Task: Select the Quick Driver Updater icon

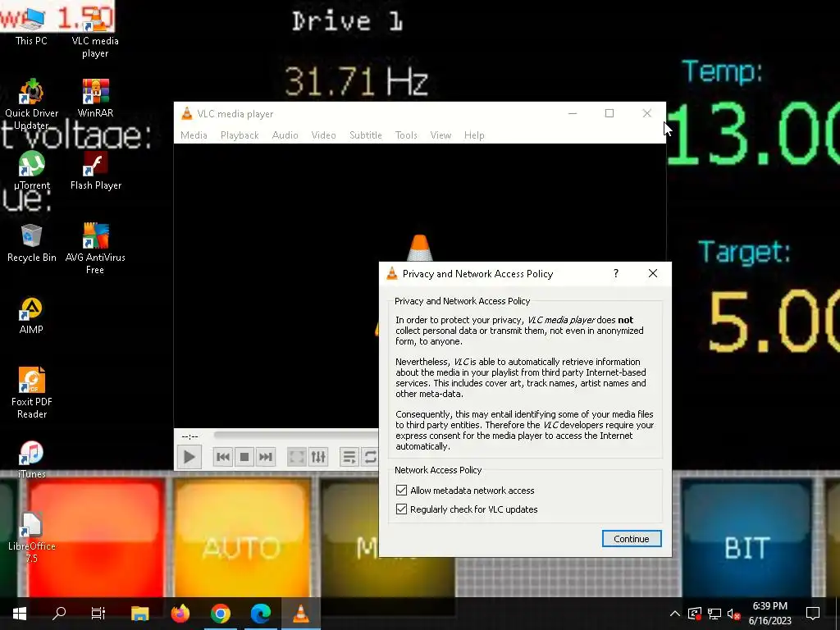Action: [31, 104]
